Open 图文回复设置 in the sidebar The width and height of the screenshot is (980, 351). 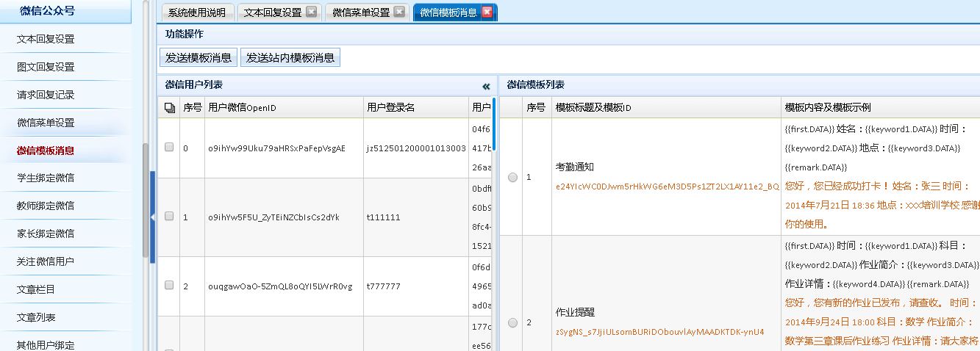pos(46,67)
